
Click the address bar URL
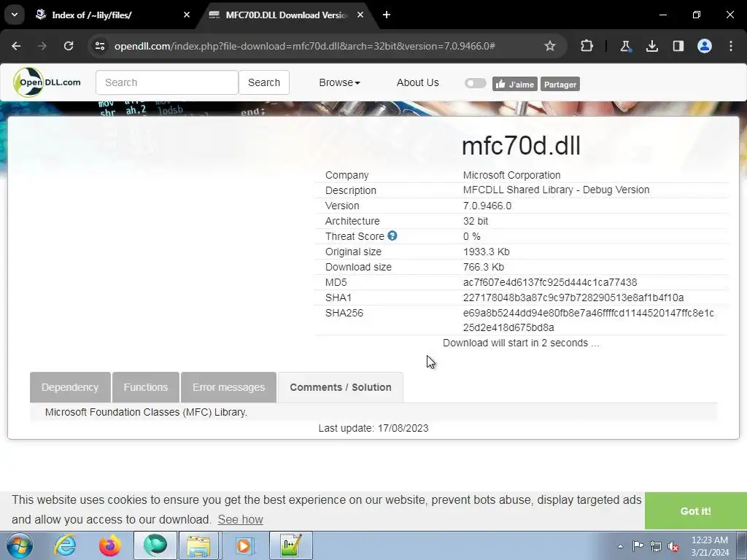[305, 46]
